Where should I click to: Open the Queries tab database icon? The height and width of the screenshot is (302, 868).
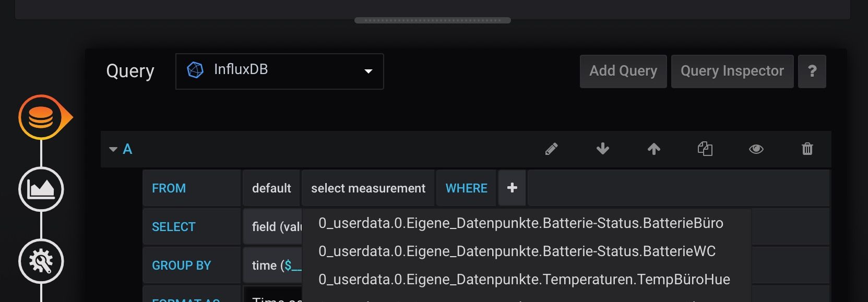click(x=41, y=117)
